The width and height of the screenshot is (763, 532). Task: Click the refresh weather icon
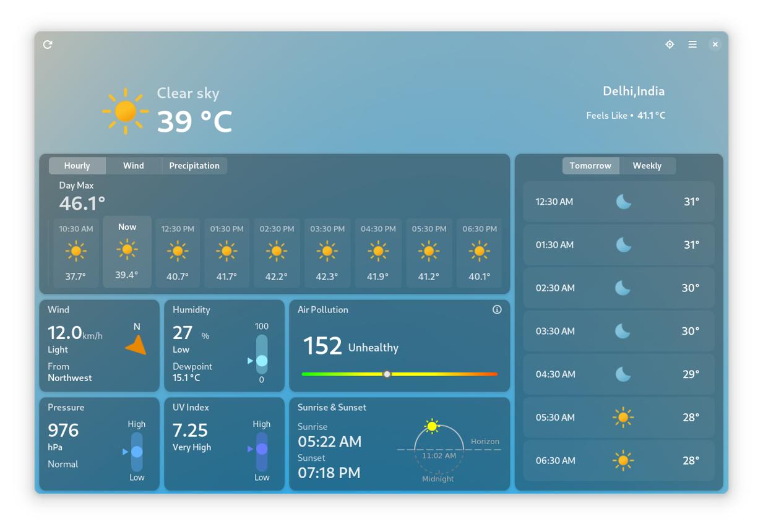(48, 45)
